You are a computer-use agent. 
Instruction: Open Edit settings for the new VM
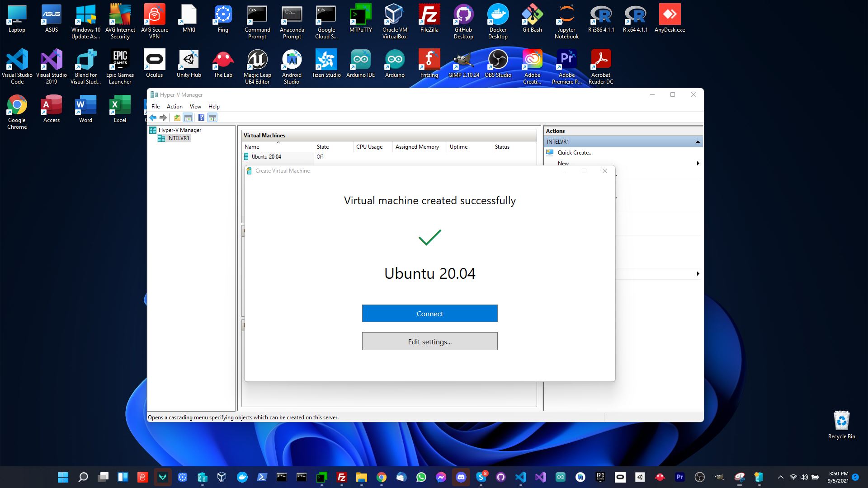point(429,342)
